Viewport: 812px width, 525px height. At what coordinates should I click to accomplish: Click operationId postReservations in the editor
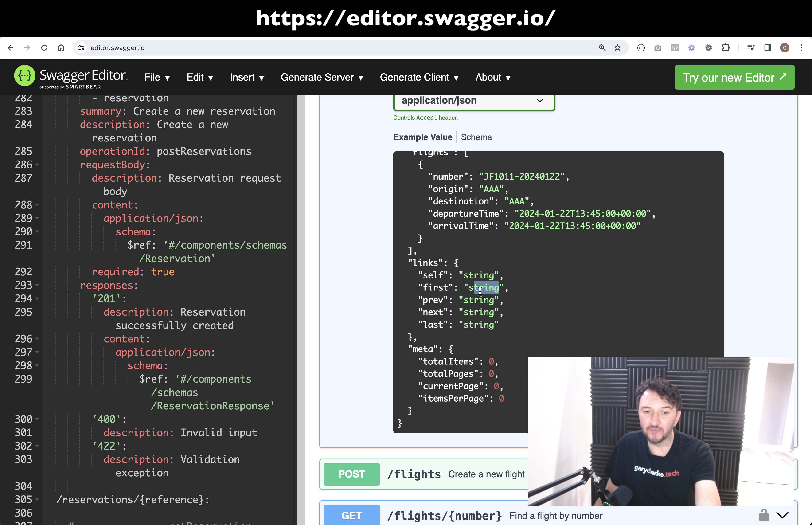pyautogui.click(x=166, y=151)
